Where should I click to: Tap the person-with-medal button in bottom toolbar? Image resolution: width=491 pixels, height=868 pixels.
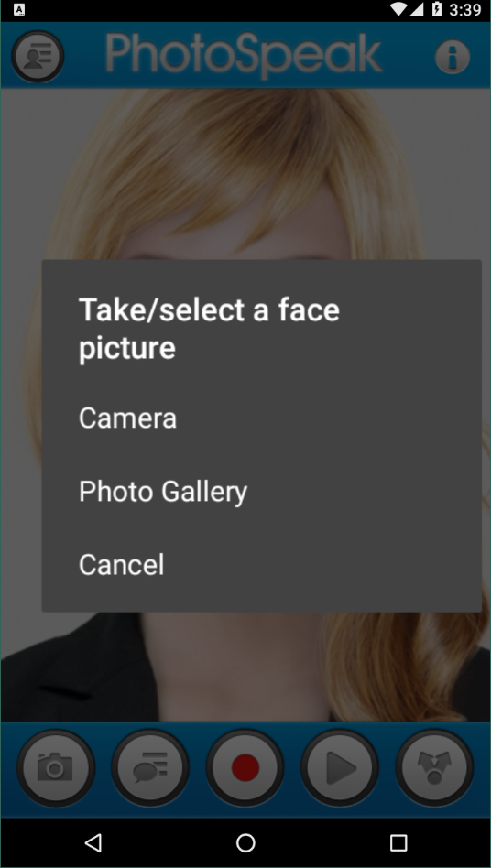click(x=434, y=768)
